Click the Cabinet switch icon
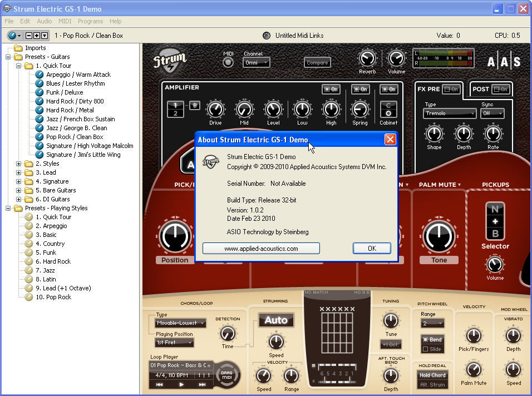 [x=388, y=109]
